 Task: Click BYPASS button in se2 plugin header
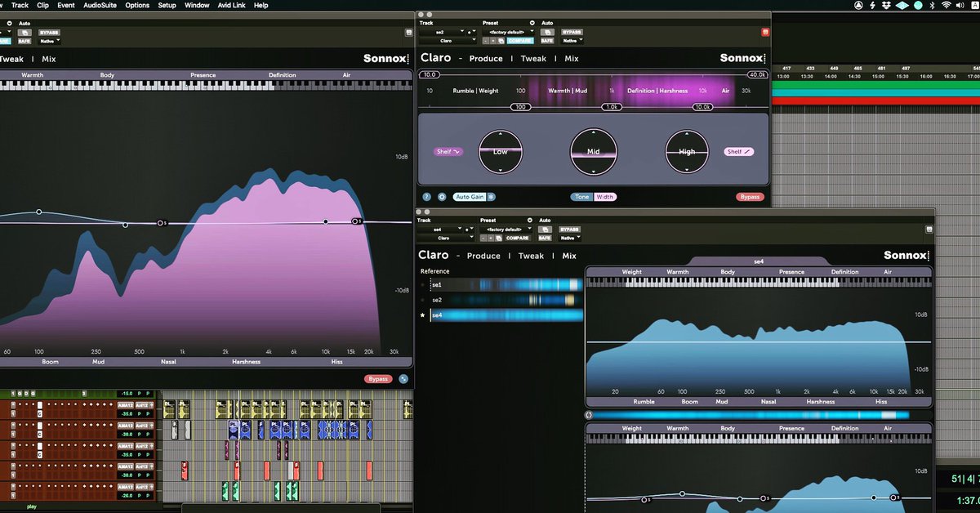[x=572, y=32]
